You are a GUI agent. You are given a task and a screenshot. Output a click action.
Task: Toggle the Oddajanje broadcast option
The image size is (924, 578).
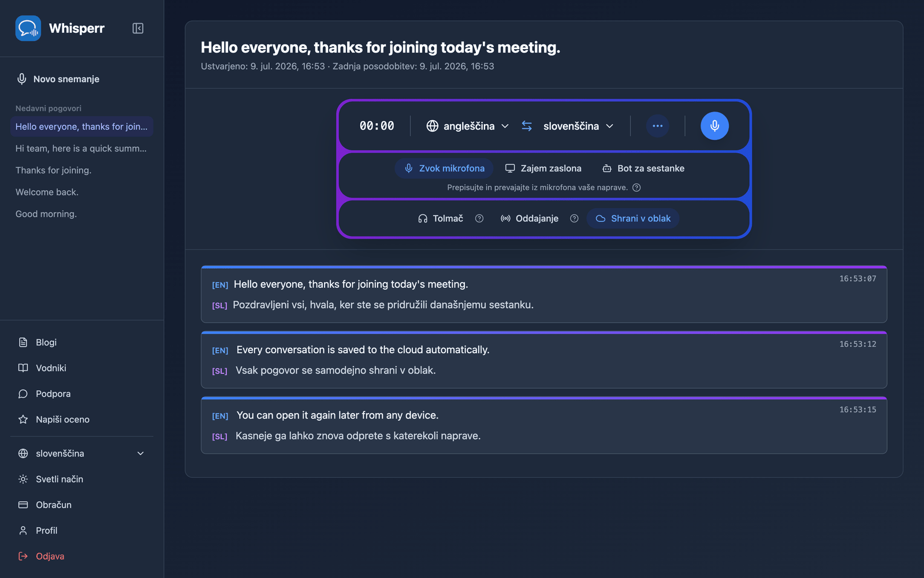coord(530,218)
